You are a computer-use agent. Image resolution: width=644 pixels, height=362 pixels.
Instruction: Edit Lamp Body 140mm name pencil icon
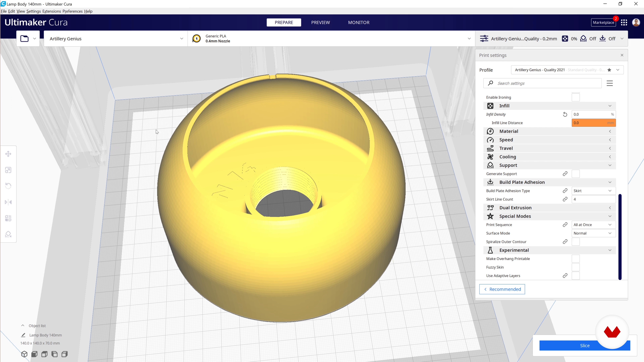[23, 335]
